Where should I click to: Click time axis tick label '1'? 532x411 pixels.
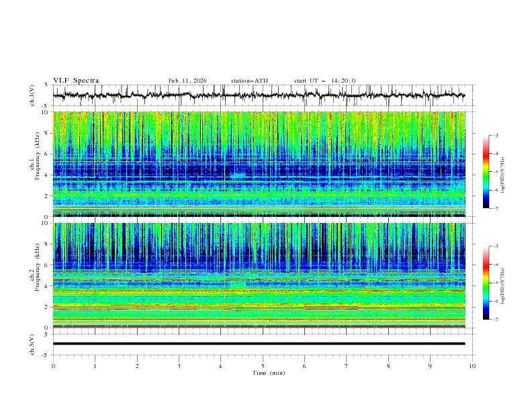(x=95, y=366)
